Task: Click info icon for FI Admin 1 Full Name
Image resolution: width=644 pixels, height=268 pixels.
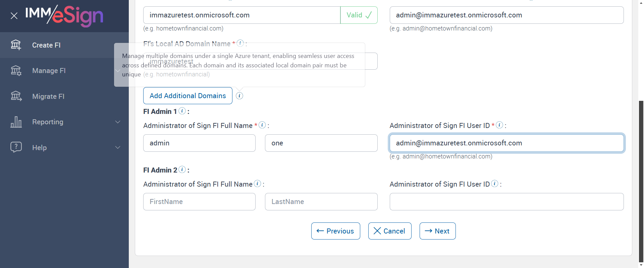Action: tap(262, 125)
